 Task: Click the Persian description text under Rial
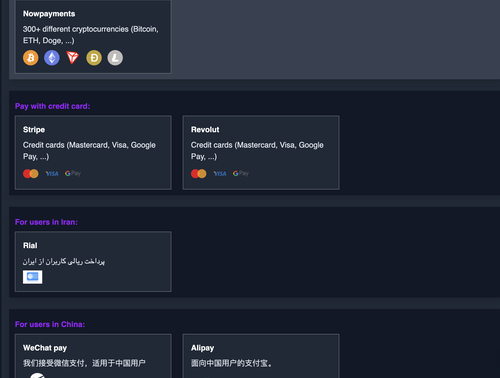tap(64, 262)
